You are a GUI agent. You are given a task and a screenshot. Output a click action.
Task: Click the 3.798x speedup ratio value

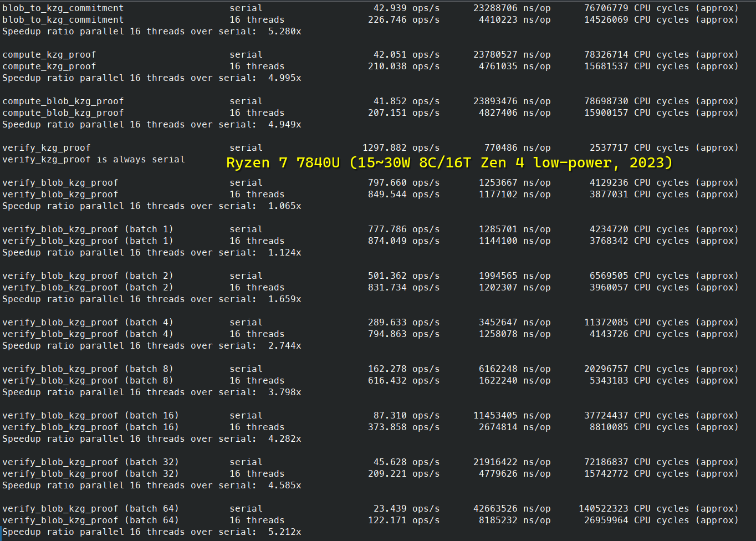pyautogui.click(x=284, y=392)
